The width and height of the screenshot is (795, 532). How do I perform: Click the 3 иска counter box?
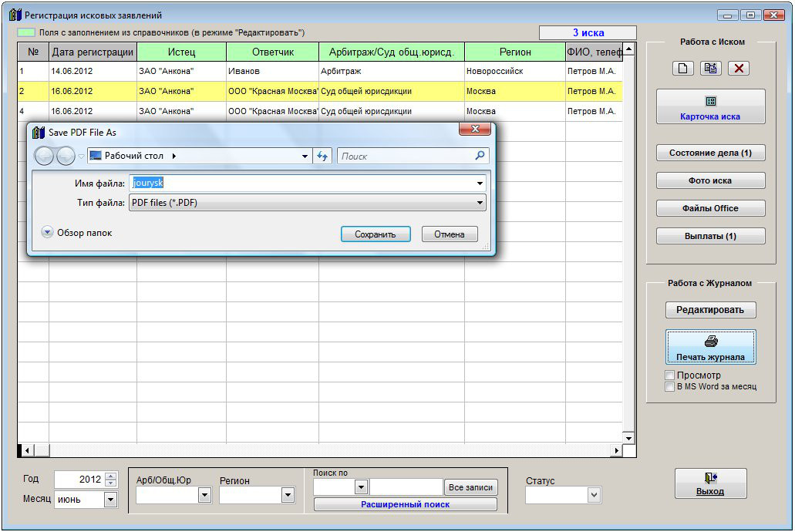tap(588, 33)
